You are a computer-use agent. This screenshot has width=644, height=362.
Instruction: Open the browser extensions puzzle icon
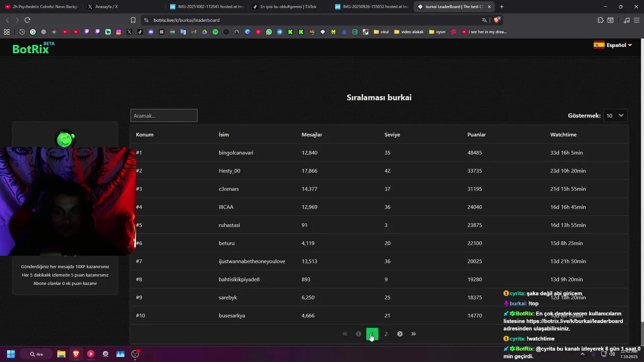pyautogui.click(x=600, y=20)
